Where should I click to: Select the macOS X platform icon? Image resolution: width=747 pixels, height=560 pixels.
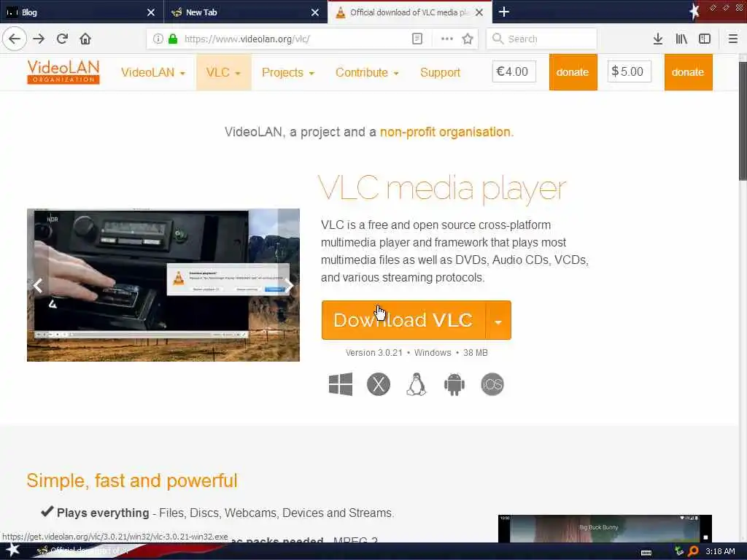379,384
